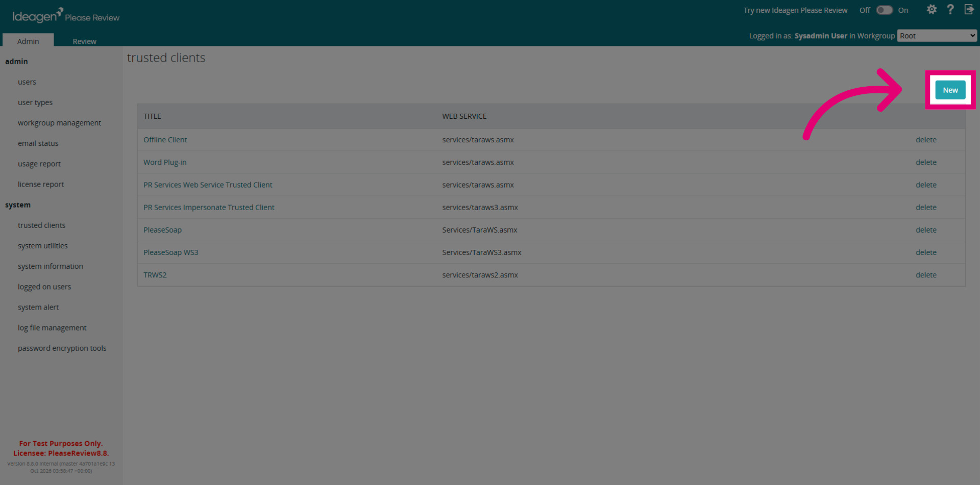Click services/taraws2.asmx cell text

point(480,274)
